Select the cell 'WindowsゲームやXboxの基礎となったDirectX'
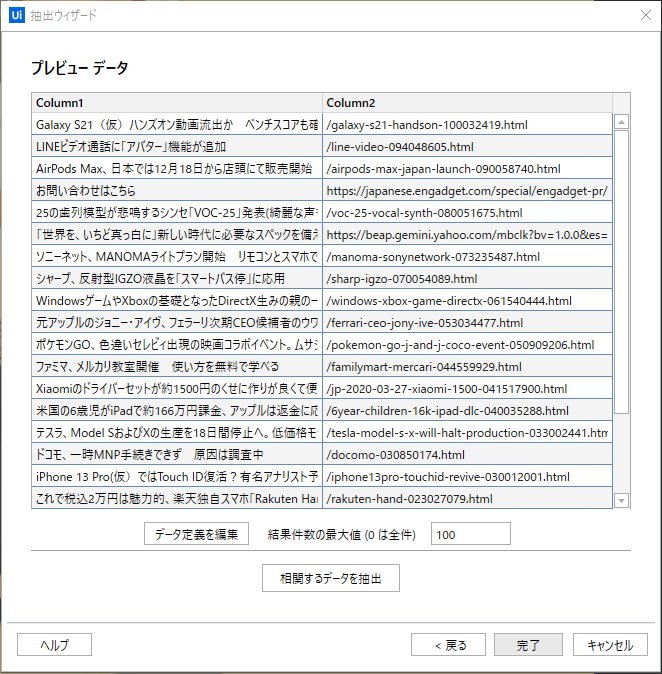The image size is (662, 674). (177, 300)
